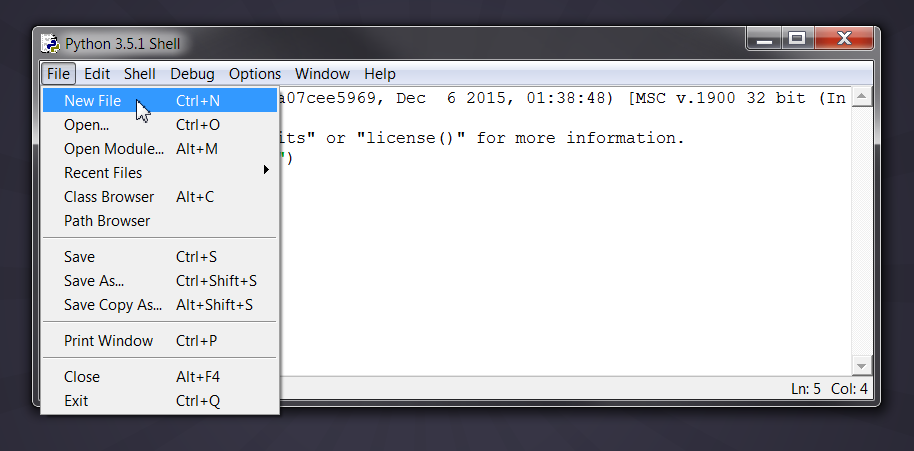
Task: Open the Edit menu
Action: [97, 74]
